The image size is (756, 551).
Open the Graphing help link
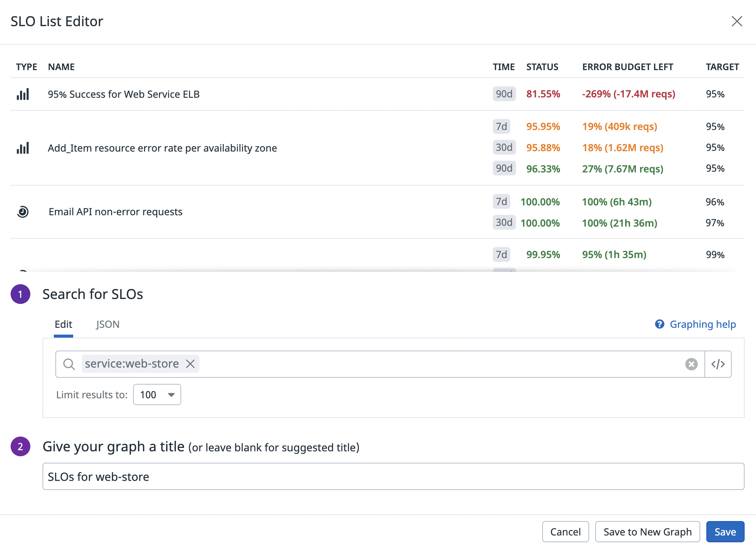tap(703, 324)
